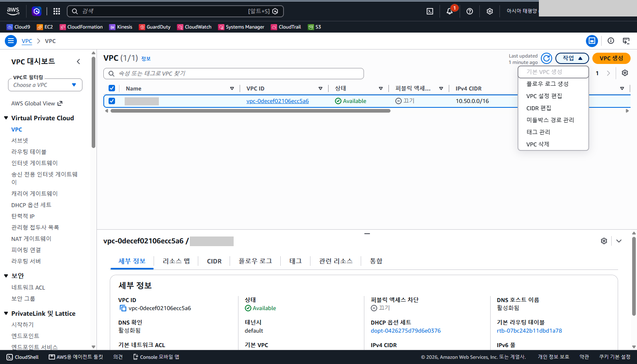
Task: Switch to 관련 리소스 tab
Action: [336, 261]
